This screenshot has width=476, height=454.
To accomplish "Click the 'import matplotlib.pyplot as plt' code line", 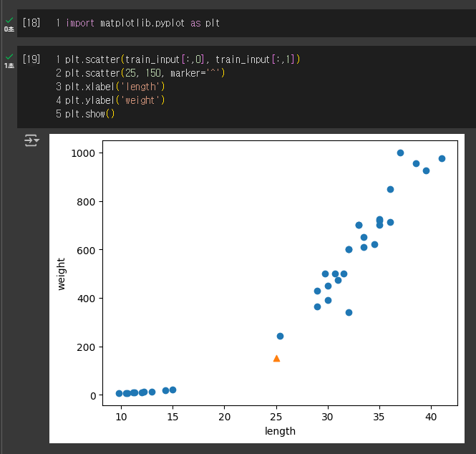I will point(142,23).
